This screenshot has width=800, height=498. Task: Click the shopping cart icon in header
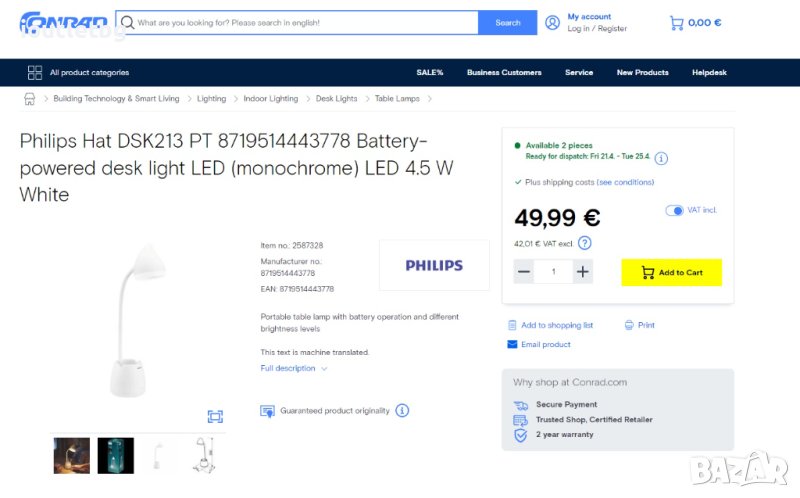(x=677, y=22)
